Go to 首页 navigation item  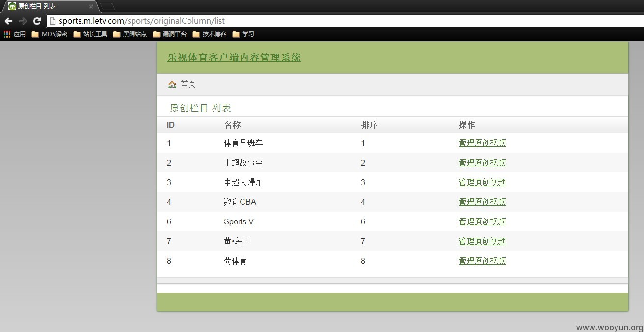coord(188,84)
